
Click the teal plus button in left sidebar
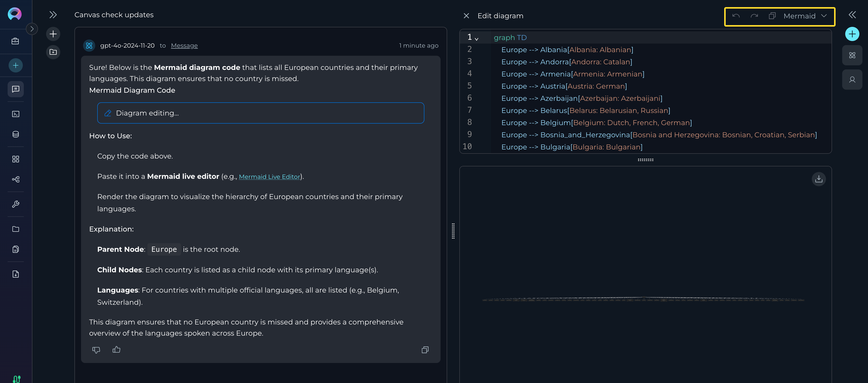15,65
